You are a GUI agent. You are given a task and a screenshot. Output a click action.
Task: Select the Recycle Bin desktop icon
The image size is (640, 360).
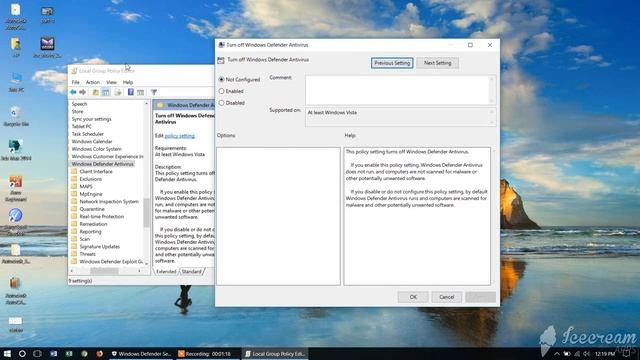click(16, 116)
